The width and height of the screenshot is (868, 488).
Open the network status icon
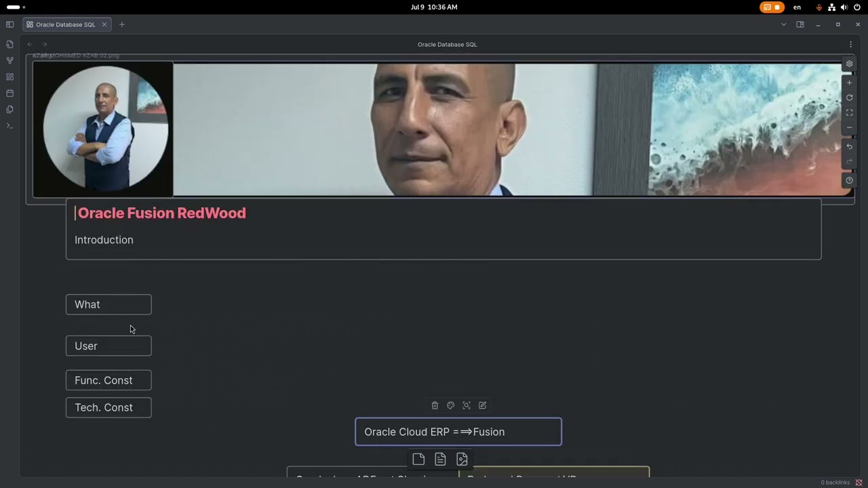coord(831,7)
